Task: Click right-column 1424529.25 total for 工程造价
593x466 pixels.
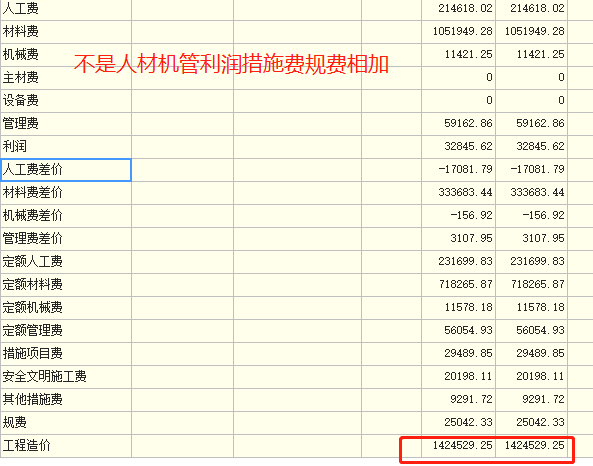Action: coord(535,446)
